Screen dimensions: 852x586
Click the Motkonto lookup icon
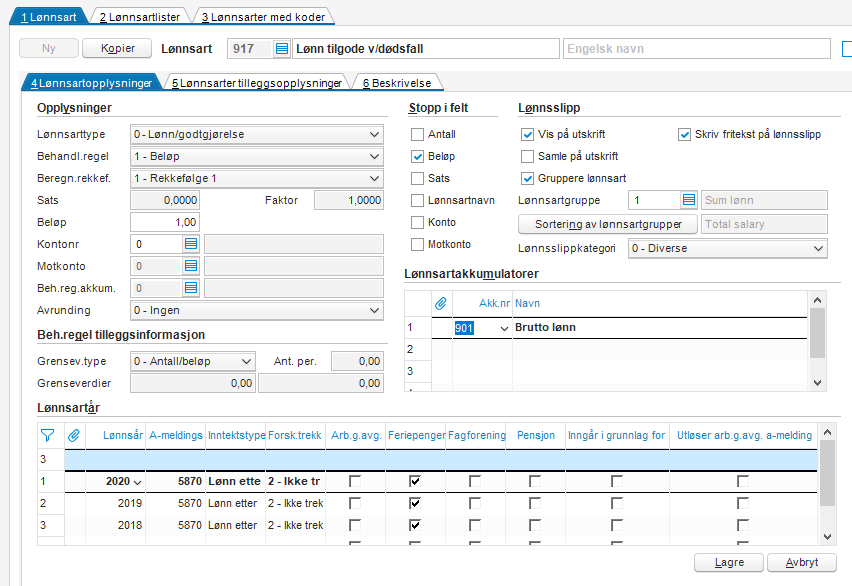(x=191, y=266)
